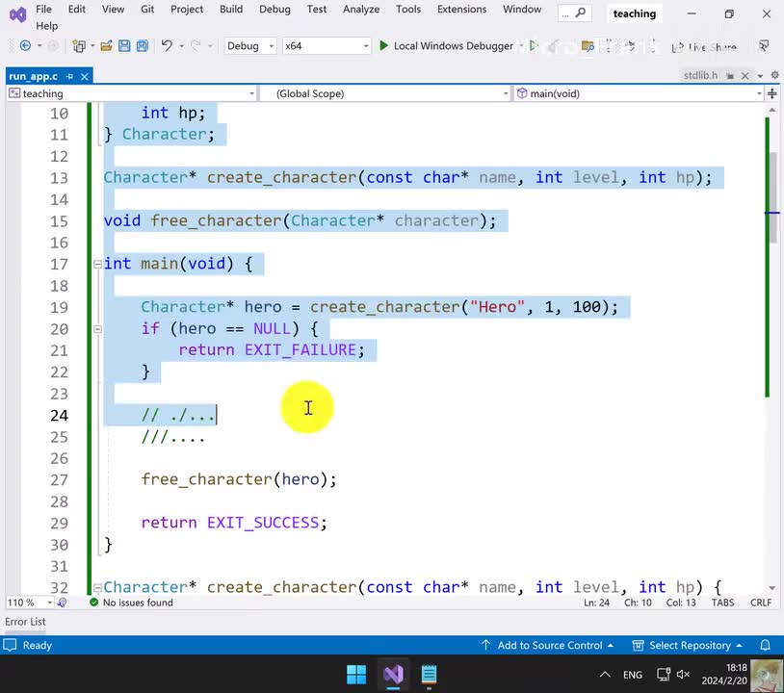Click the status bar output window icon
Image resolution: width=784 pixels, height=693 pixels.
[x=10, y=645]
